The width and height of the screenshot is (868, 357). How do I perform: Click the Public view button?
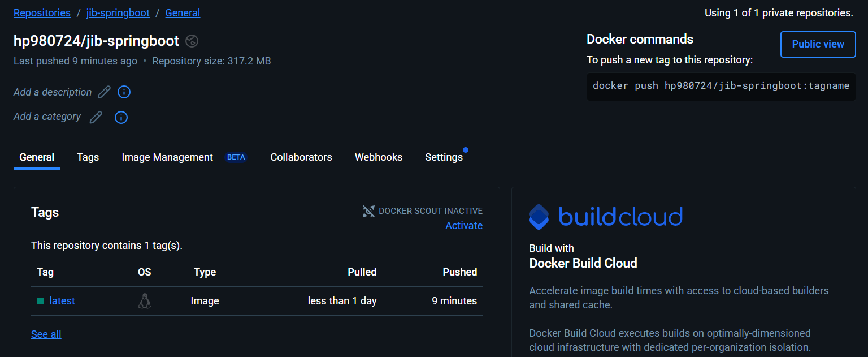pyautogui.click(x=818, y=44)
